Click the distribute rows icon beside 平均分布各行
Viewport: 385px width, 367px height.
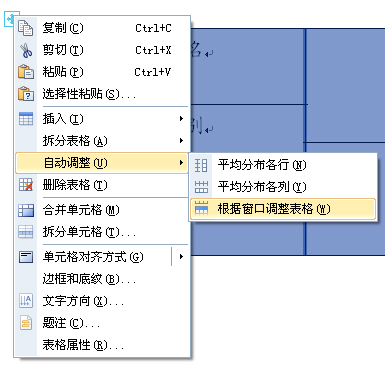pyautogui.click(x=201, y=165)
